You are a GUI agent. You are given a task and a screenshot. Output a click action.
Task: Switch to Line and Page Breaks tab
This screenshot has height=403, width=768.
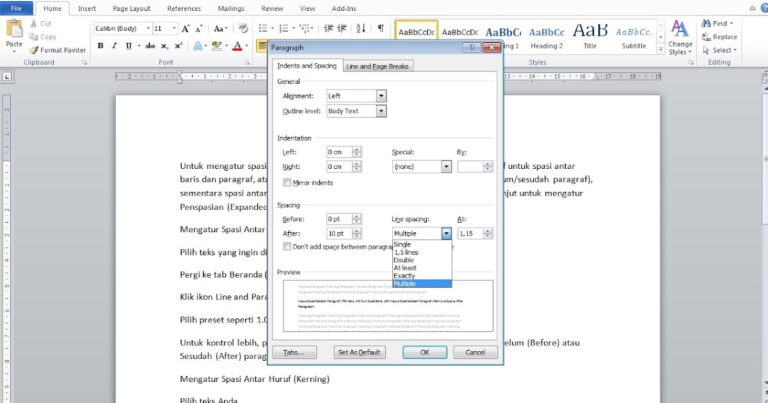pyautogui.click(x=377, y=66)
